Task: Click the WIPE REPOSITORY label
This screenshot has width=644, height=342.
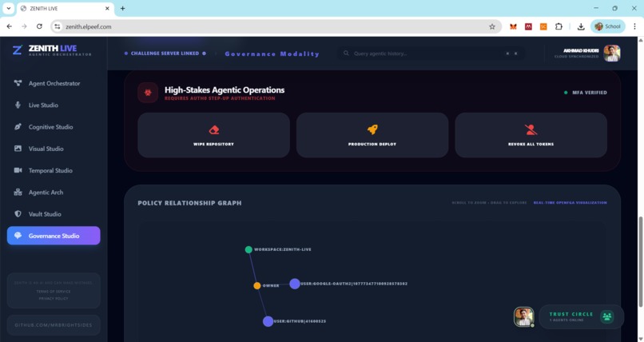Action: (213, 144)
